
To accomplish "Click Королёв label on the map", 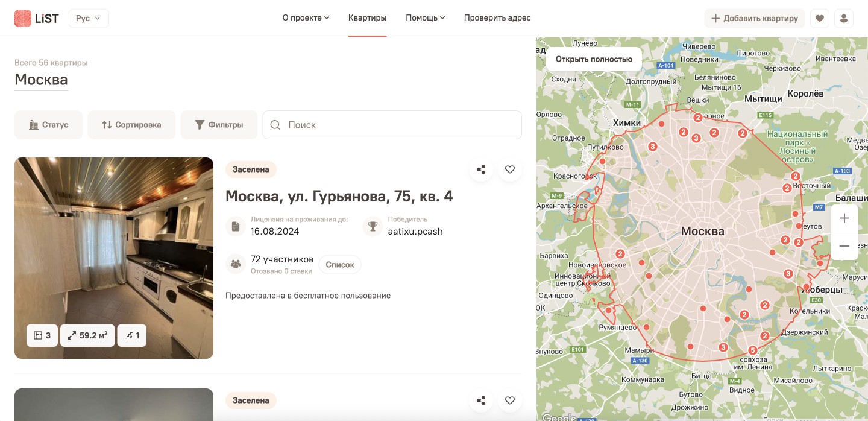I will click(x=805, y=93).
